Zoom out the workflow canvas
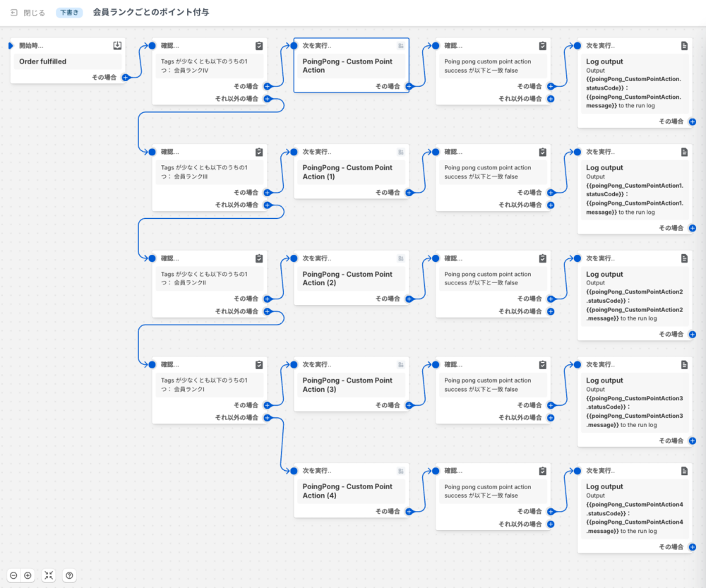Viewport: 706px width, 588px height. (13, 575)
